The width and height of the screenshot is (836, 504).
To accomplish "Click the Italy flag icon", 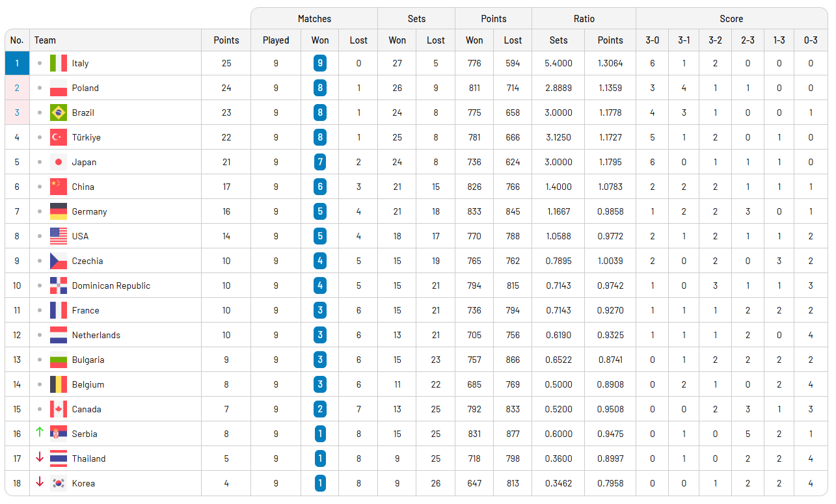I will tap(59, 63).
